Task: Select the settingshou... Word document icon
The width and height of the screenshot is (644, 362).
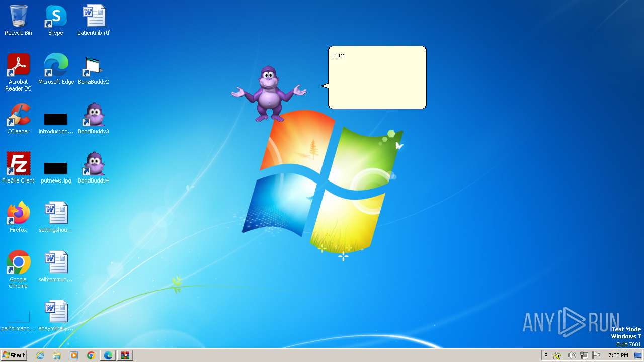Action: coord(56,217)
